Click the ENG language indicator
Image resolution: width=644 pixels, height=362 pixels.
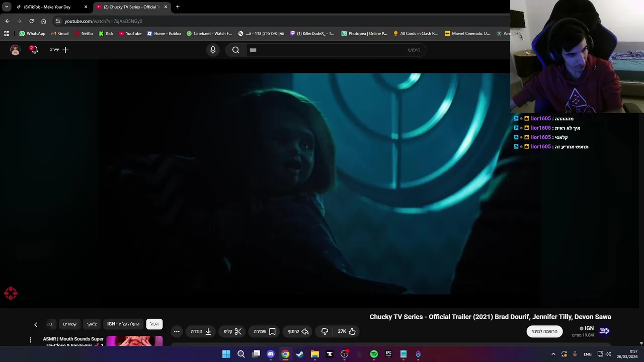[588, 354]
